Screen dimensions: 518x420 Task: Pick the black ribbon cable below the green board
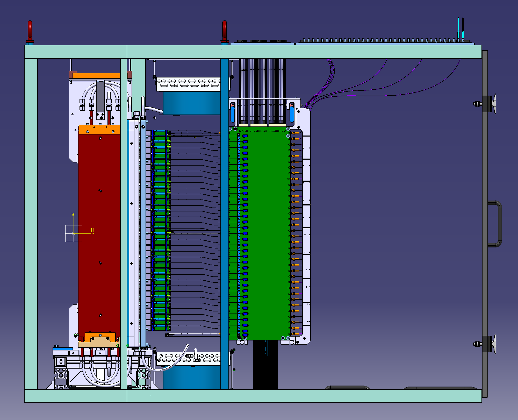(x=265, y=365)
